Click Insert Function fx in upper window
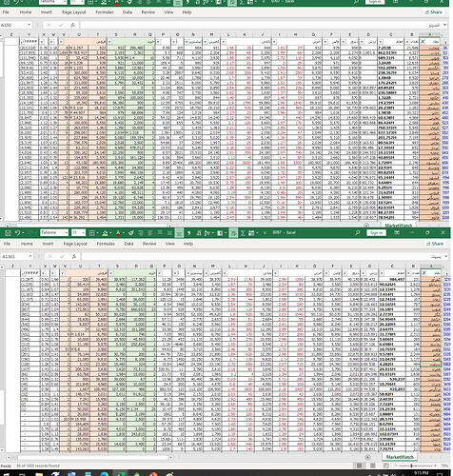This screenshot has width=453, height=476. (72, 25)
